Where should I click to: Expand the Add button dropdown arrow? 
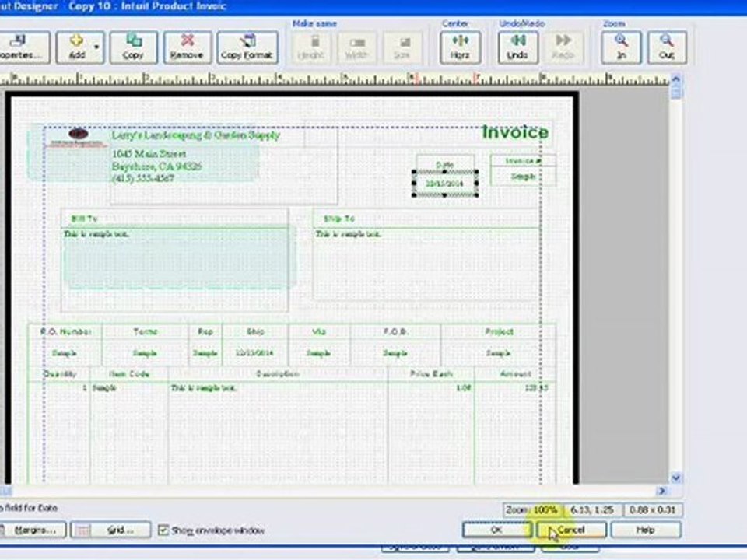pos(96,47)
